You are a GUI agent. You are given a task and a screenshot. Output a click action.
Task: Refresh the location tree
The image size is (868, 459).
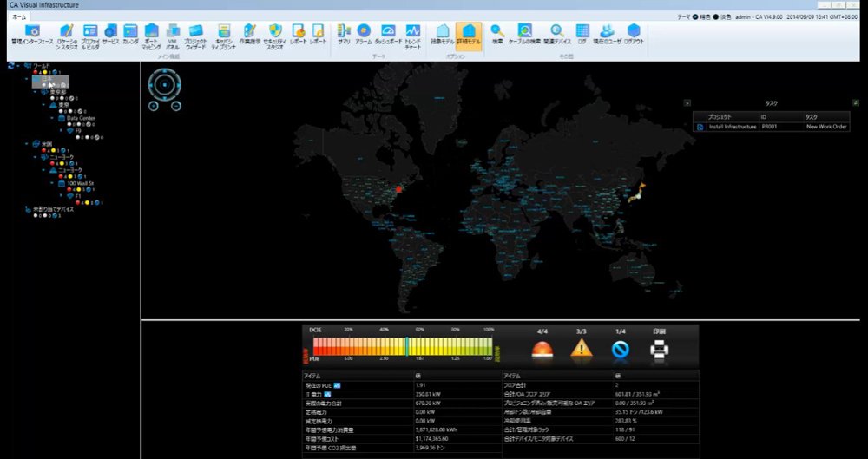click(x=11, y=66)
